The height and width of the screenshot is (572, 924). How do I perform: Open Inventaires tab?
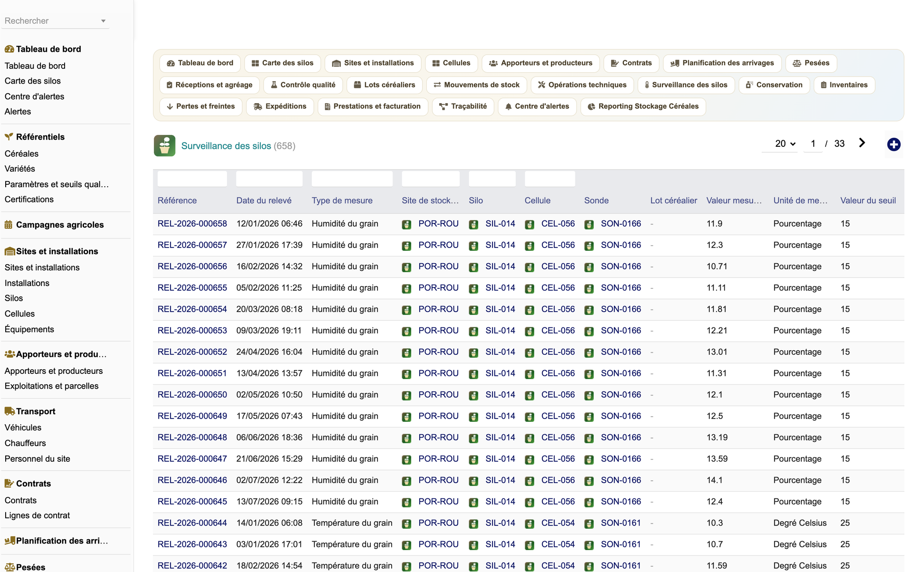pos(844,85)
